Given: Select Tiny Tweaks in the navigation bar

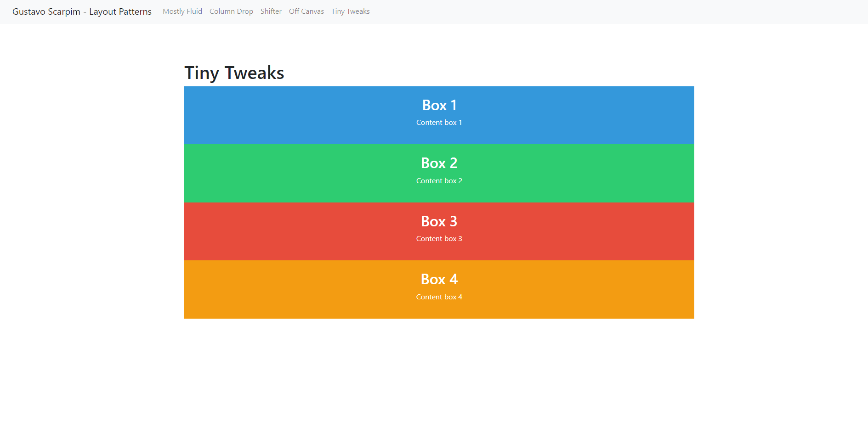Looking at the screenshot, I should pyautogui.click(x=350, y=11).
